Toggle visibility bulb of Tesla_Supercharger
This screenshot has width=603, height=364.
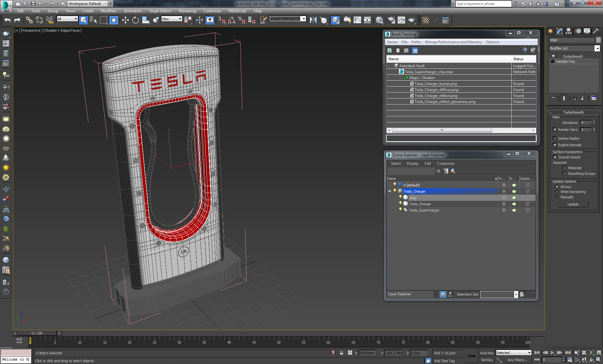[400, 210]
